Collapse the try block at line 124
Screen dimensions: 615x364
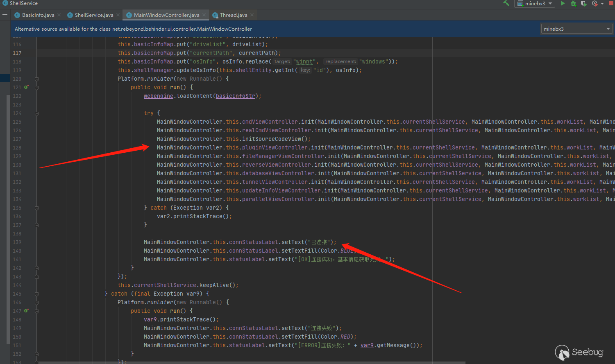click(36, 113)
